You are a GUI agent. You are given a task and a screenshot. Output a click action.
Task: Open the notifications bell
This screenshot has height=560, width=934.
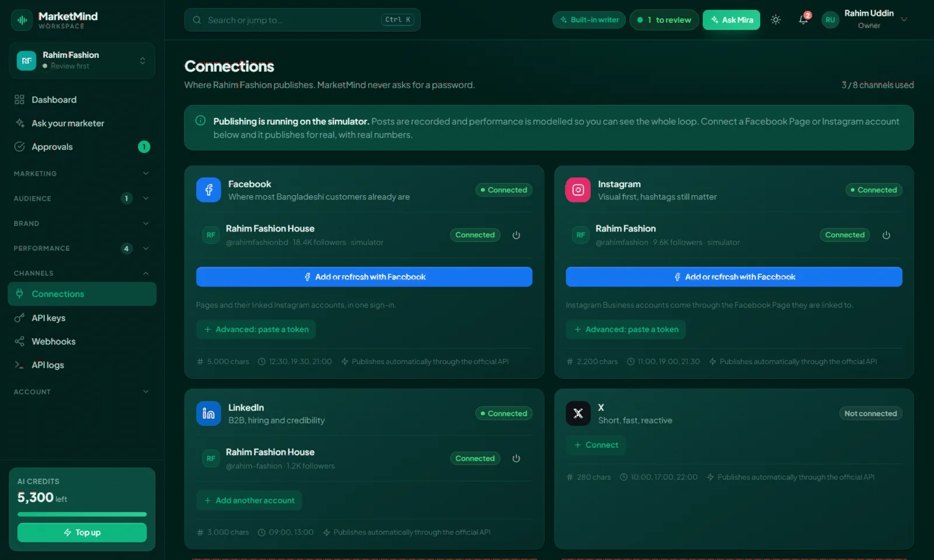(x=803, y=20)
